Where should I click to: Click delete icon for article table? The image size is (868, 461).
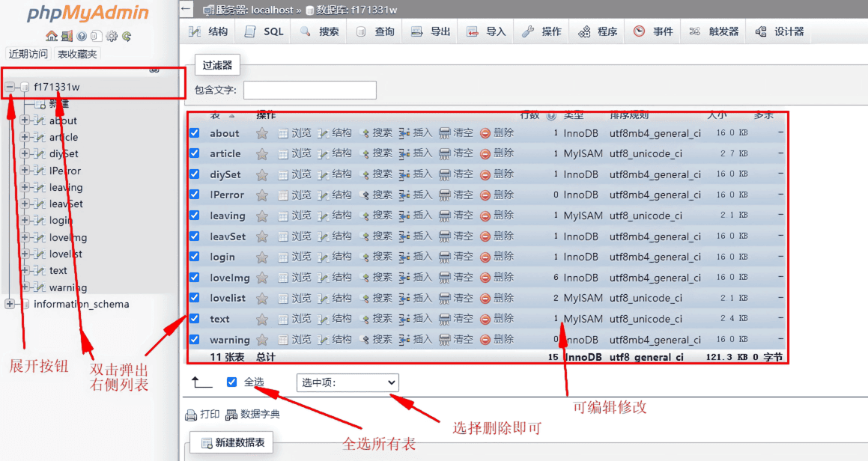pos(485,154)
